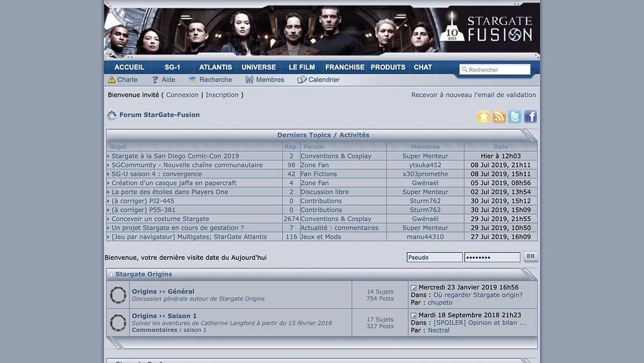644x363 pixels.
Task: Click the last-post arrow icon beside Mercredi 23 Janvier
Action: 413,288
